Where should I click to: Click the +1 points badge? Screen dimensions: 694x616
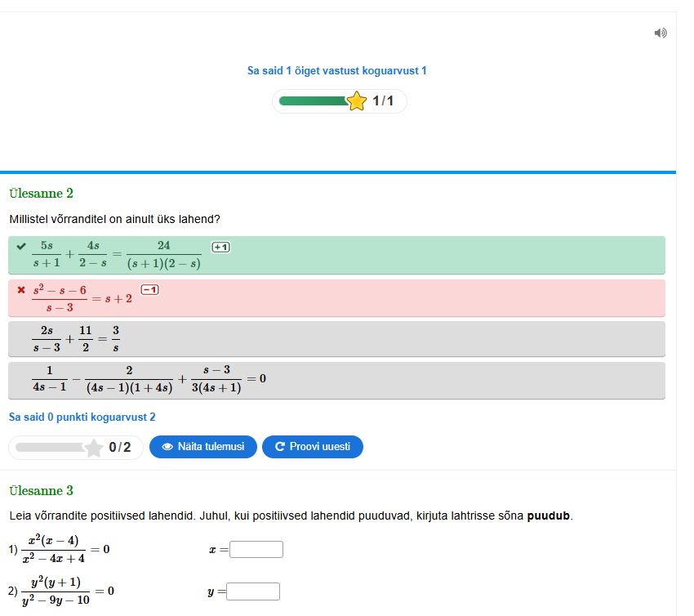click(x=220, y=247)
